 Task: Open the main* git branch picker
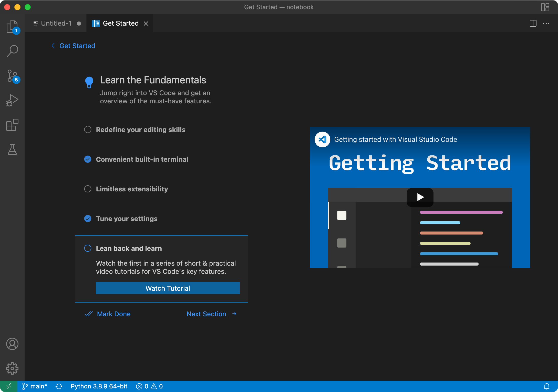click(x=35, y=386)
